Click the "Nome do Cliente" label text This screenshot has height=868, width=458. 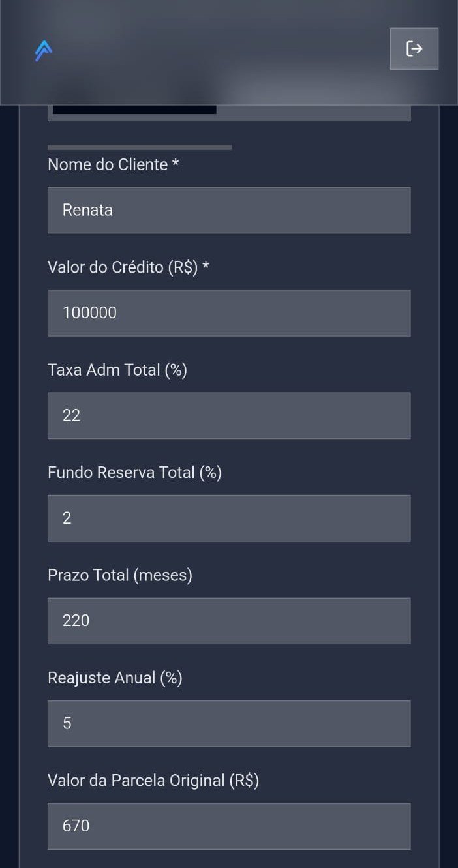click(x=108, y=165)
